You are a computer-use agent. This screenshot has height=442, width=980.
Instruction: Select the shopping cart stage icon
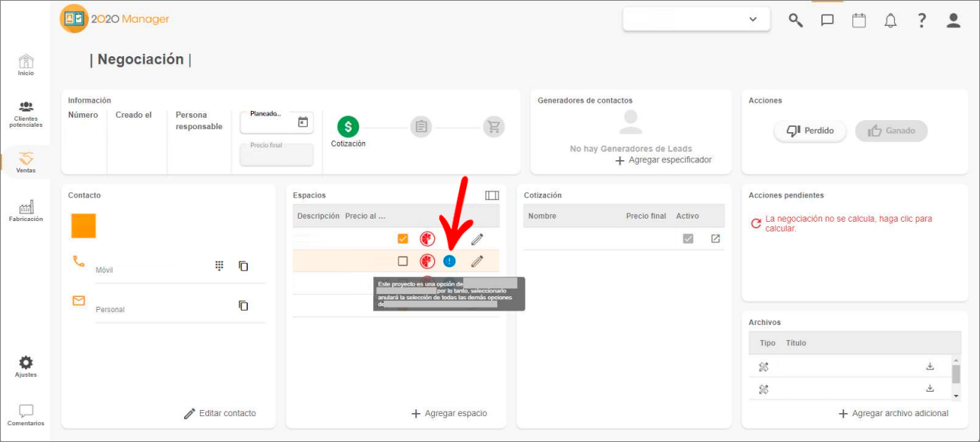pos(494,127)
